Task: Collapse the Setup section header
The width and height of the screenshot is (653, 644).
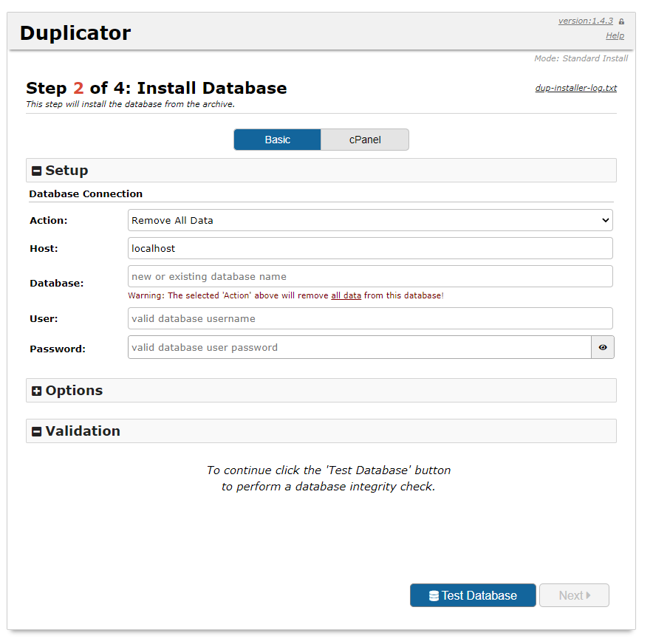Action: [321, 171]
